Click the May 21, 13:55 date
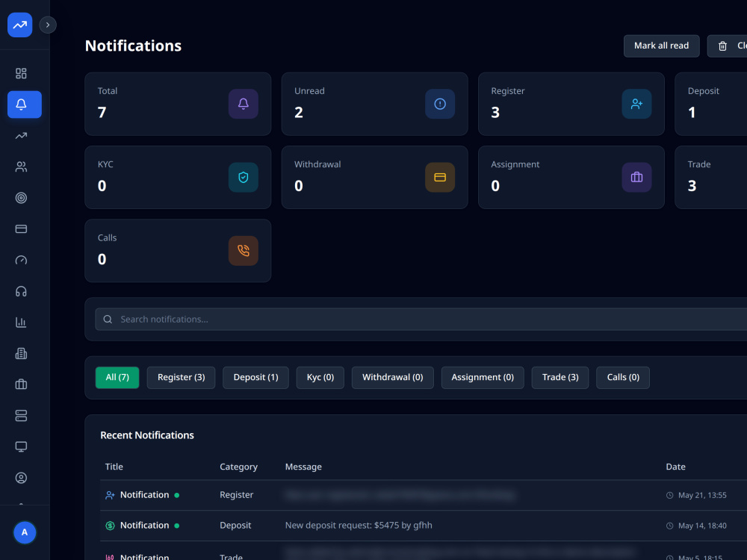Viewport: 747px width, 560px height. click(702, 495)
